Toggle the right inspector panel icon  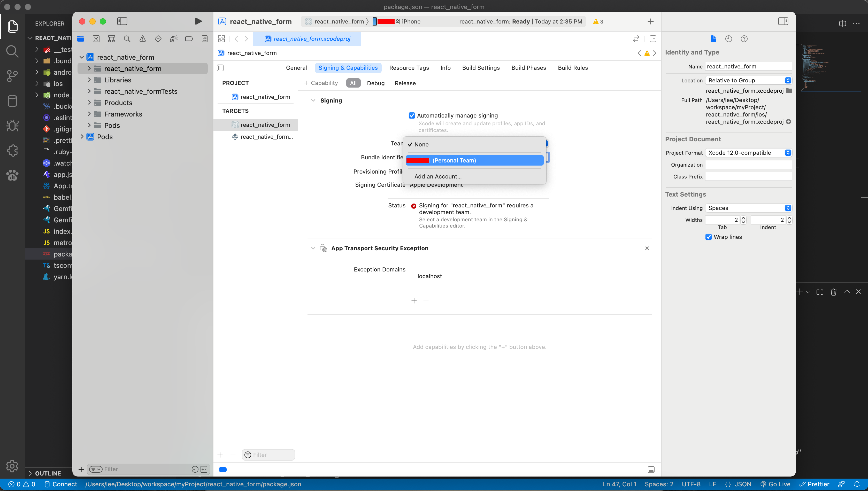coord(783,21)
